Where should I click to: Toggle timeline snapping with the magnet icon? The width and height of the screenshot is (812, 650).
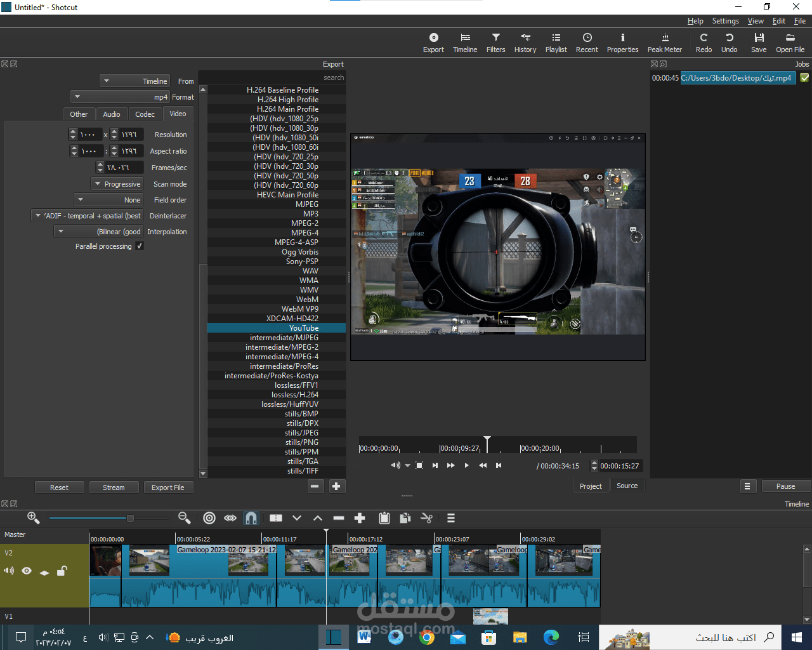click(x=251, y=518)
